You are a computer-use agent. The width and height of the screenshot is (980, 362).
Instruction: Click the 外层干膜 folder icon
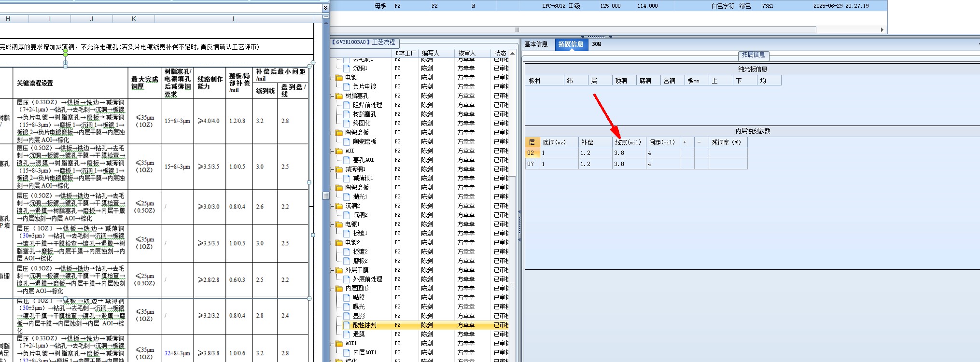(339, 270)
